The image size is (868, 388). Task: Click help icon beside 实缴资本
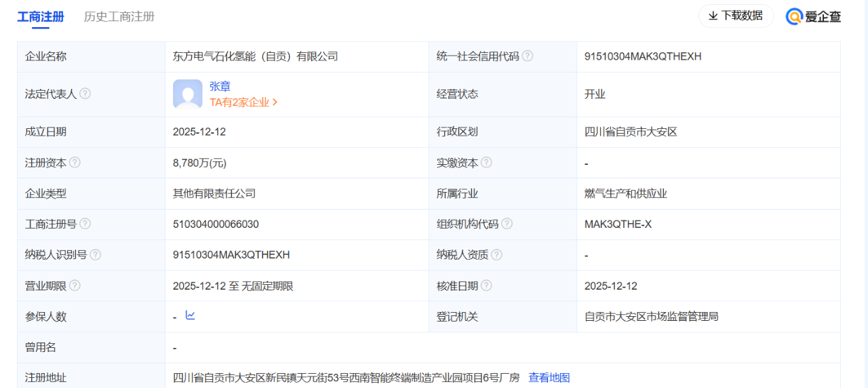[x=486, y=163]
